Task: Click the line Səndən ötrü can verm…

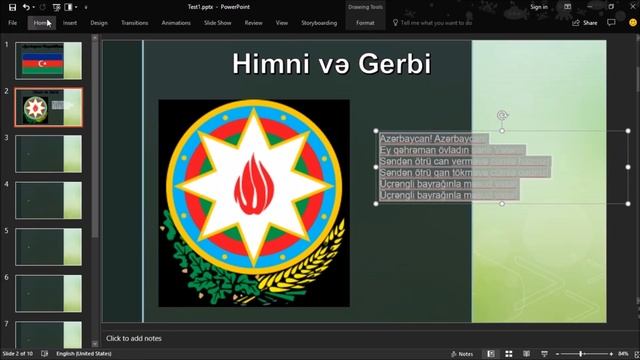Action: (x=465, y=161)
